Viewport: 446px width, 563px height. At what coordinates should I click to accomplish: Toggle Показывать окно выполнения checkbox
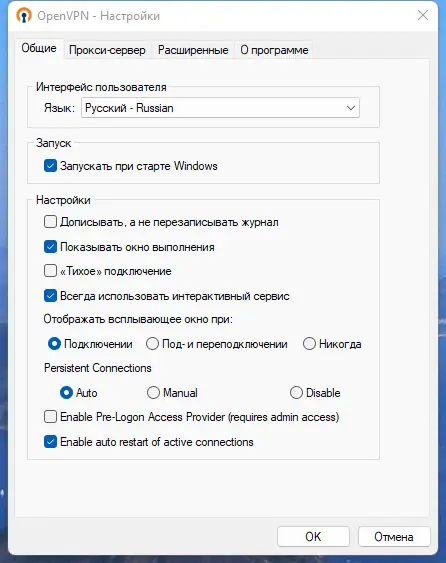click(x=50, y=247)
